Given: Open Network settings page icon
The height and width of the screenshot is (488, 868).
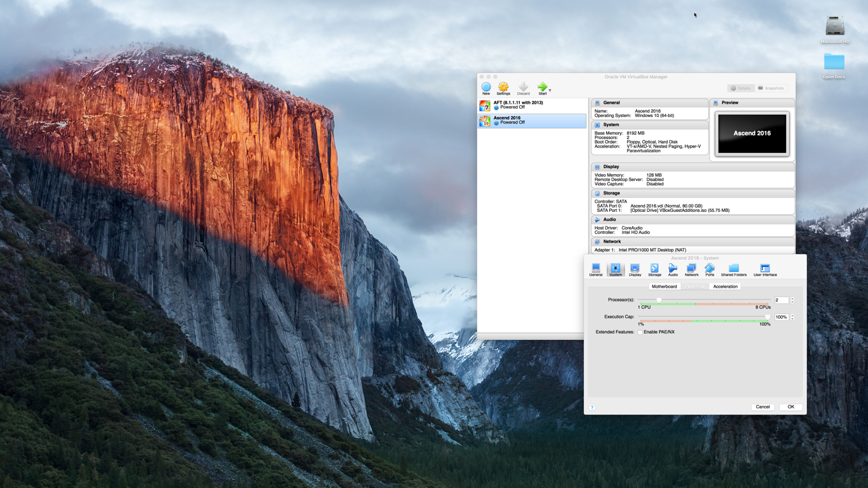Looking at the screenshot, I should (692, 270).
